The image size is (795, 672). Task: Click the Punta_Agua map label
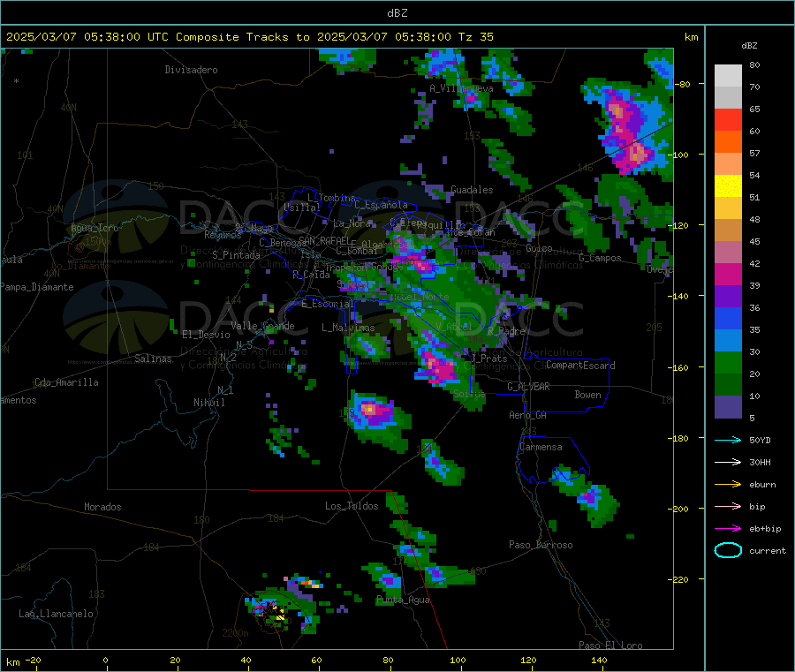click(403, 600)
